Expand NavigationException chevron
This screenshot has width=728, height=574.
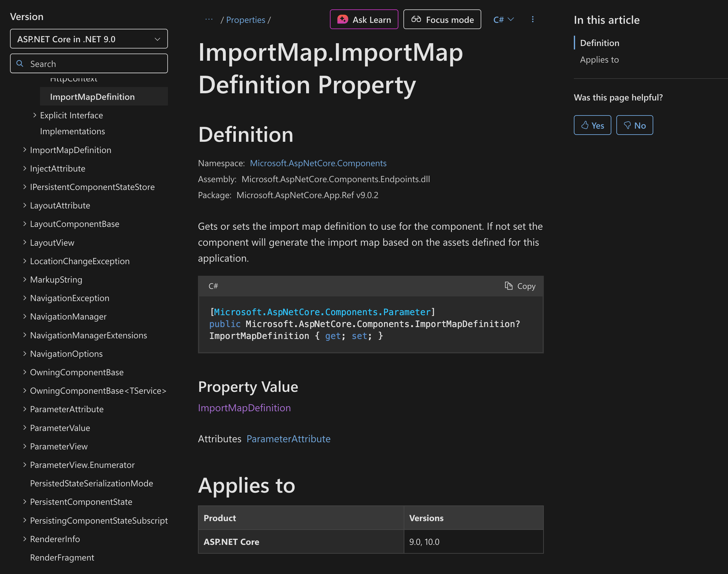(25, 298)
